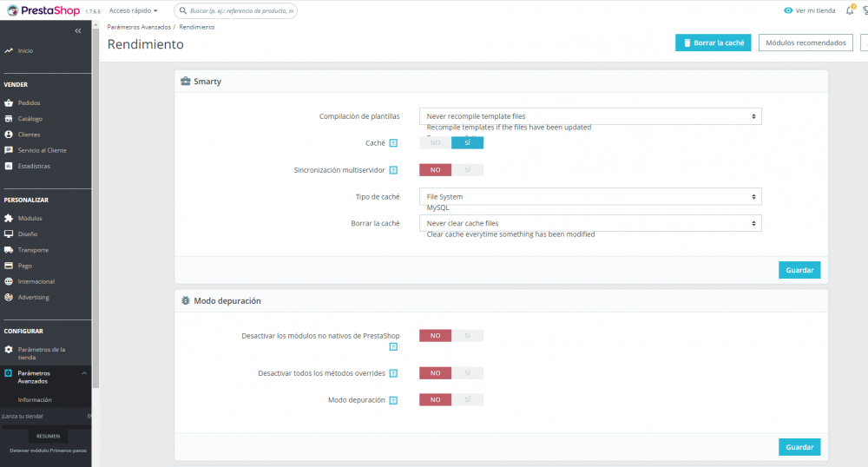Click Parámetros Avanzados sidebar icon
868x467 pixels.
(9, 373)
